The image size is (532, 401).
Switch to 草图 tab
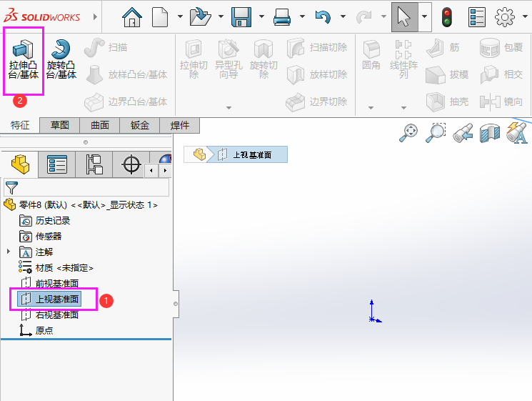60,125
